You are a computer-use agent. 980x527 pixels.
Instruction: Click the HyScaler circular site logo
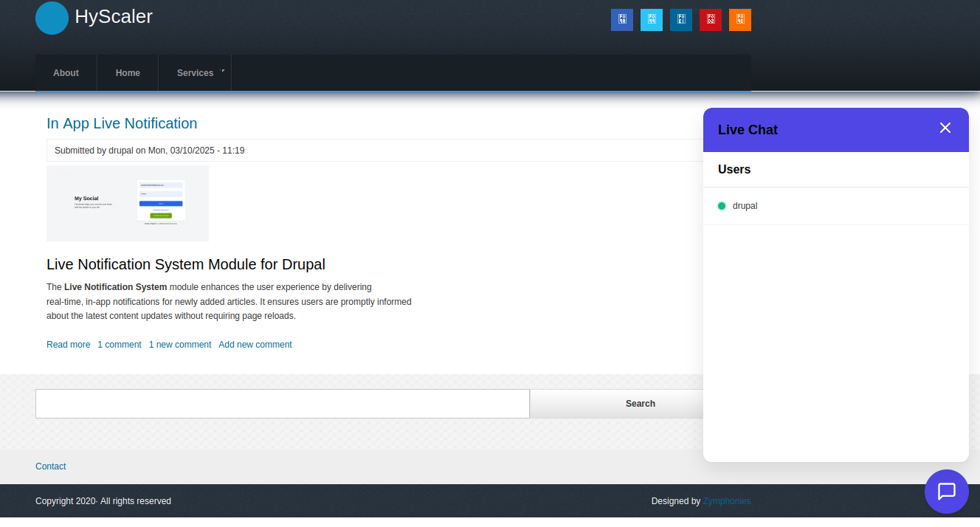pyautogui.click(x=51, y=18)
